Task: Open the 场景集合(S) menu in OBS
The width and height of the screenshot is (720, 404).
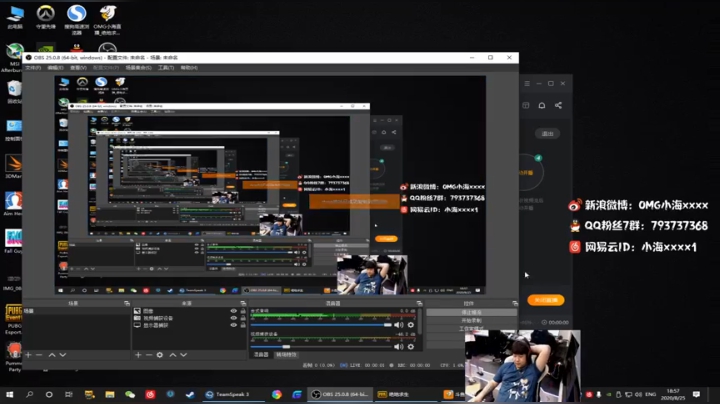Action: tap(138, 67)
